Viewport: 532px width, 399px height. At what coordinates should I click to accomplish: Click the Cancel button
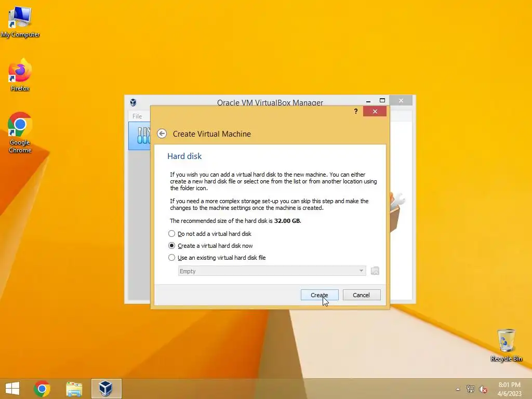click(362, 295)
